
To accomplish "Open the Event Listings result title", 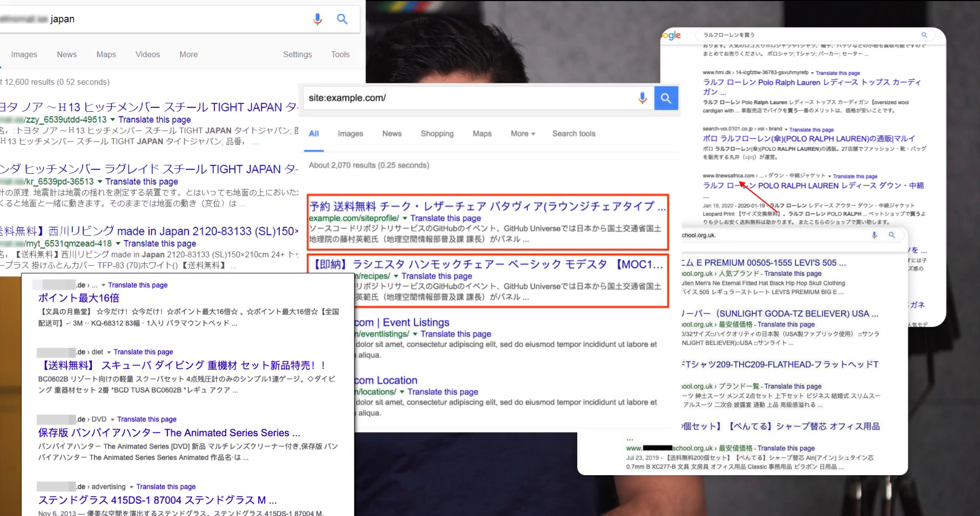I will click(x=402, y=322).
